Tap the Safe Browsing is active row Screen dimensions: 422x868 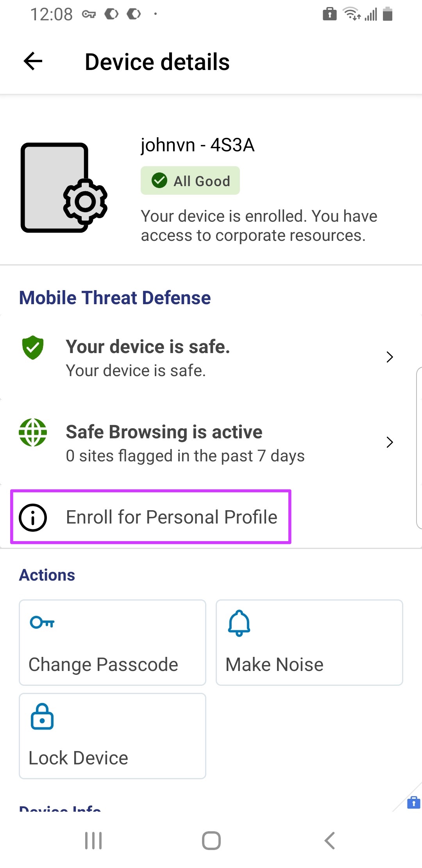(x=185, y=443)
